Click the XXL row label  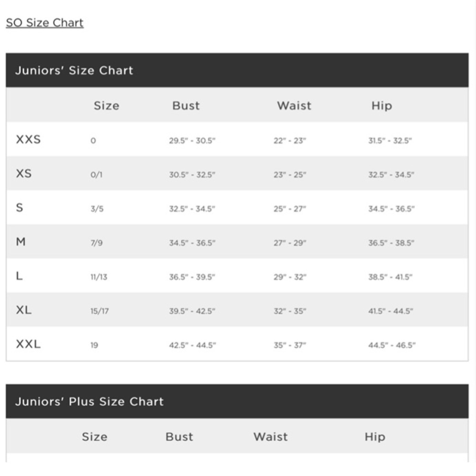click(x=28, y=344)
